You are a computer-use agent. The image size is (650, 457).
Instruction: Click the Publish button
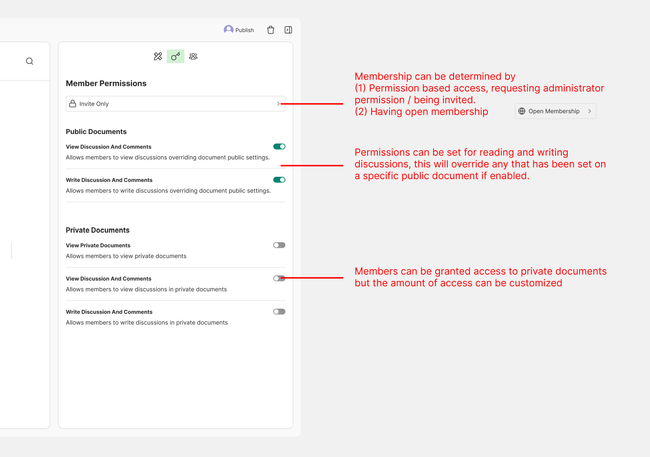[244, 30]
